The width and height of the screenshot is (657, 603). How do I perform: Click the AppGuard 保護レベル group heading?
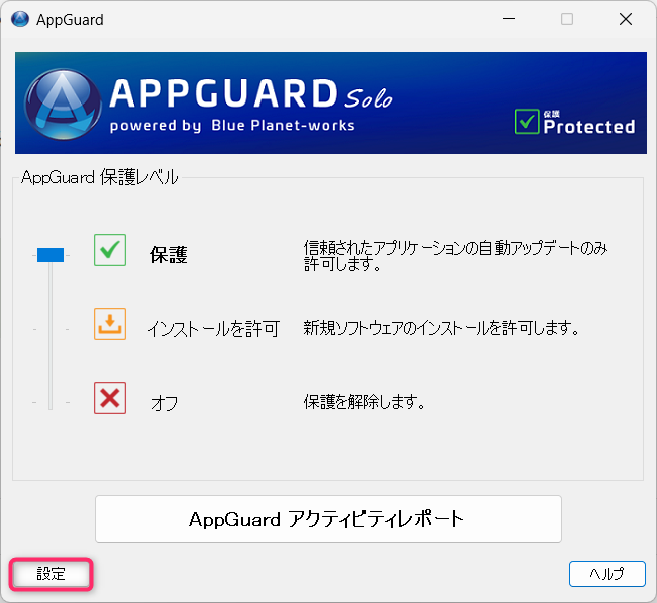pyautogui.click(x=100, y=177)
